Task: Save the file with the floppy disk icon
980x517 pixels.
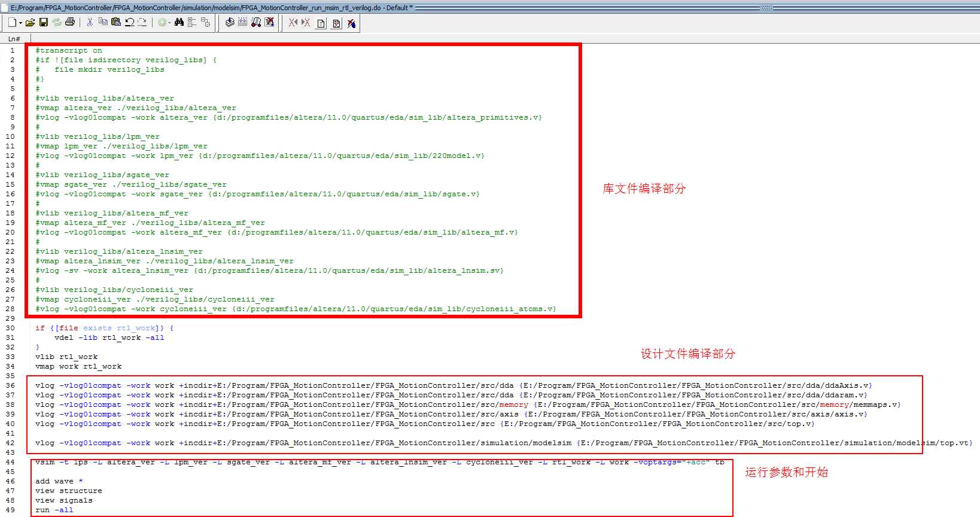Action: pos(44,22)
